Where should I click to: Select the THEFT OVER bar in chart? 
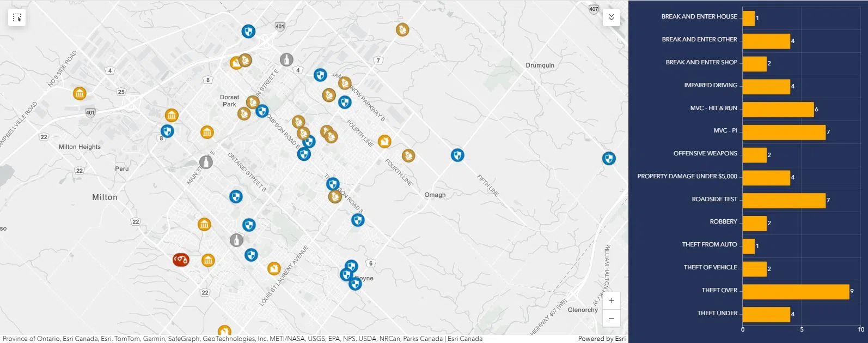point(795,291)
